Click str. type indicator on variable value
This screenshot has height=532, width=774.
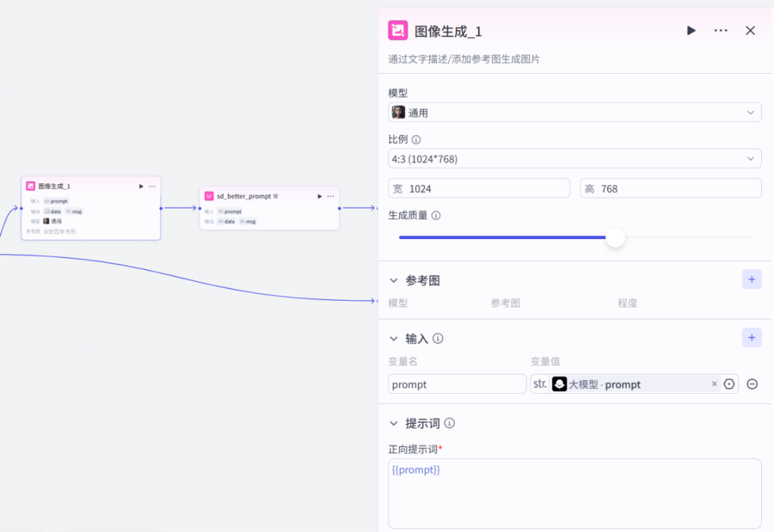tap(539, 384)
